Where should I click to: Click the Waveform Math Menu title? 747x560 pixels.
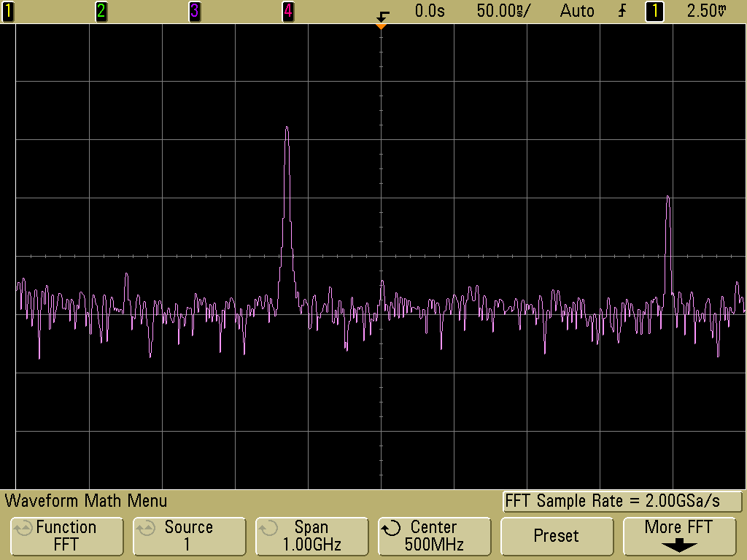click(x=86, y=501)
